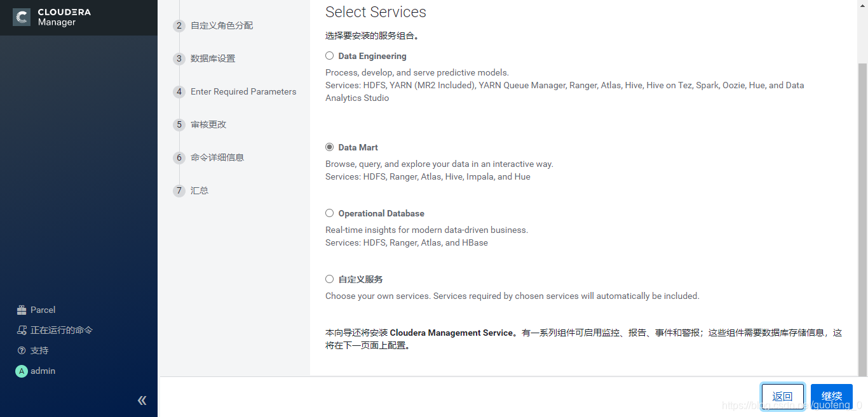
Task: Click the step number 6 circle
Action: (179, 158)
